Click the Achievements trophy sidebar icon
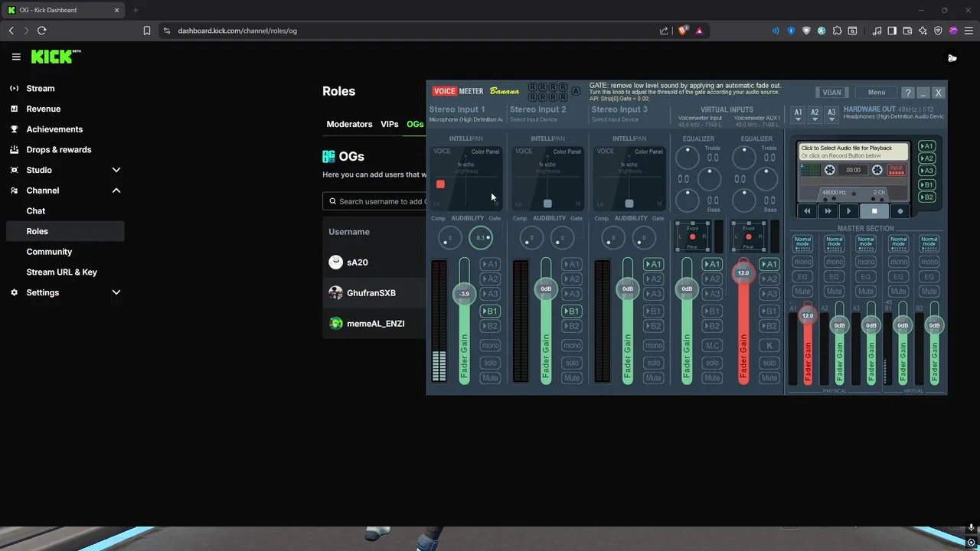The width and height of the screenshot is (980, 551). pyautogui.click(x=15, y=129)
